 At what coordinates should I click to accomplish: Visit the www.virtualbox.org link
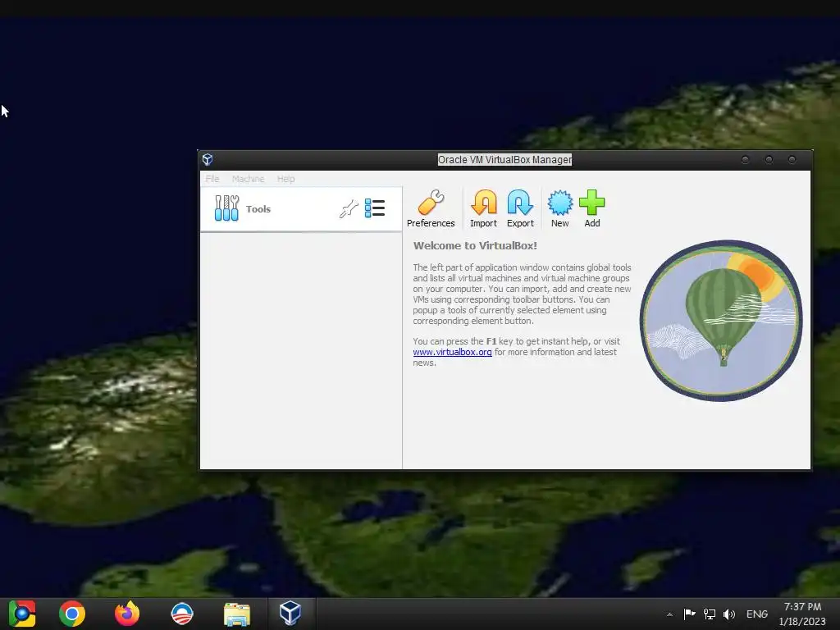(x=452, y=352)
